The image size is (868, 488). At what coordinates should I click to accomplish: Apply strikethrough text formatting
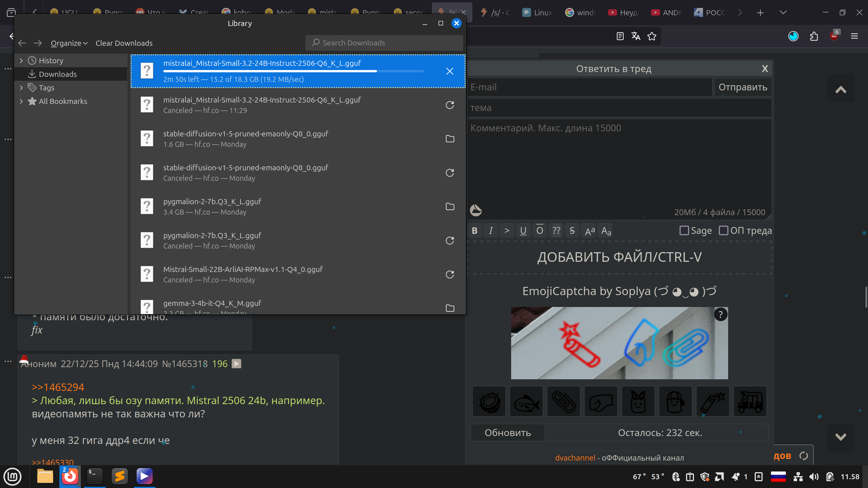pos(572,231)
